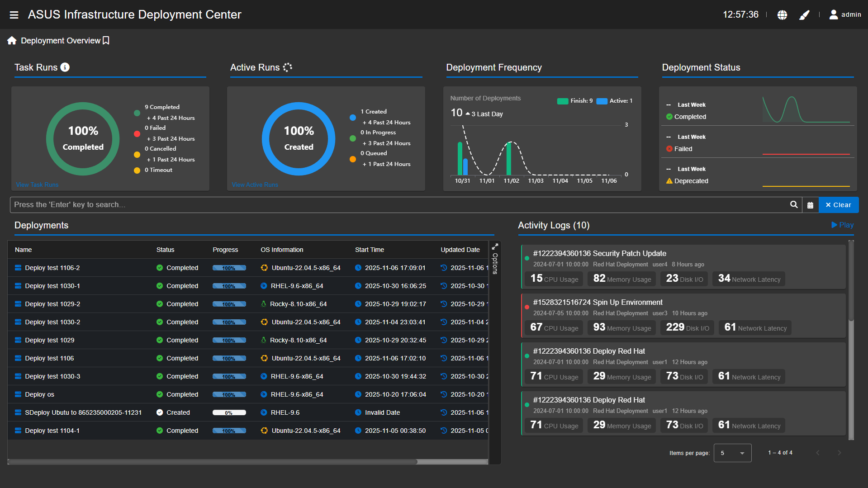868x488 pixels.
Task: Bookmark the Deployment Overview page
Action: 106,41
